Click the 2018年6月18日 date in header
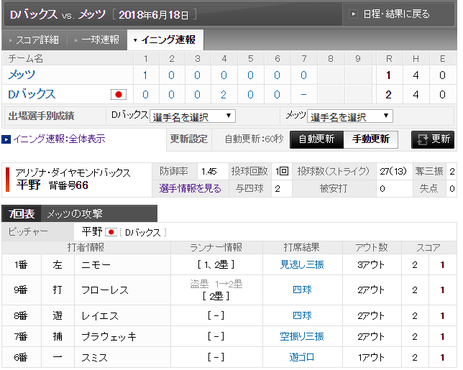This screenshot has height=370, width=463. pos(154,15)
